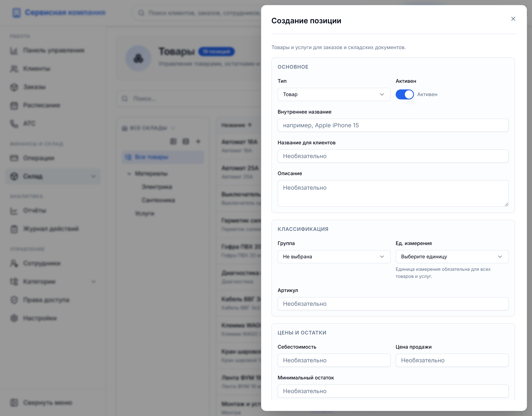The width and height of the screenshot is (532, 416).
Task: Select Все товары in the tree
Action: (163, 157)
